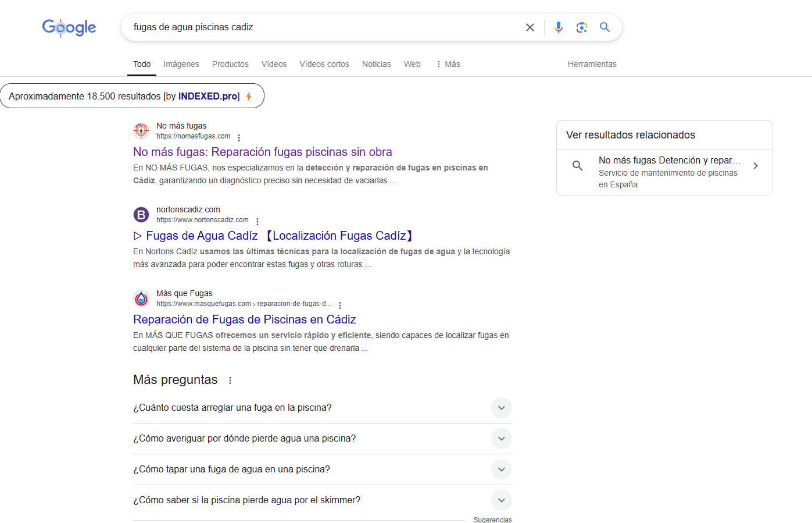Open the Más preguntas three-dot menu
Screen dimensions: 812x523
click(230, 380)
